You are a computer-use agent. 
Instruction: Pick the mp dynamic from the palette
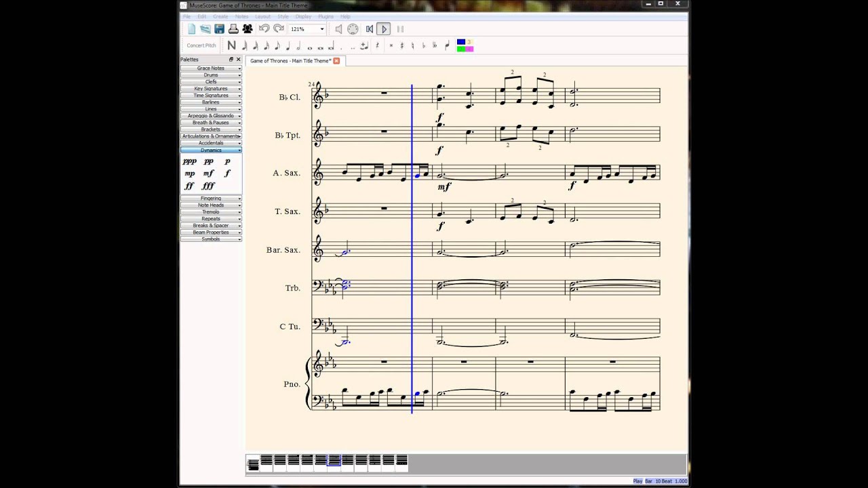pos(190,174)
